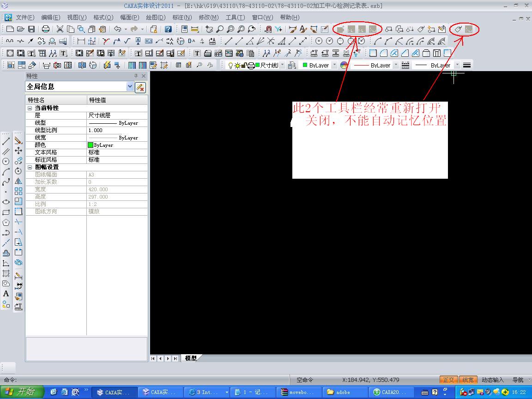Select the 模型 model sheet tab
This screenshot has width=532, height=399.
191,358
